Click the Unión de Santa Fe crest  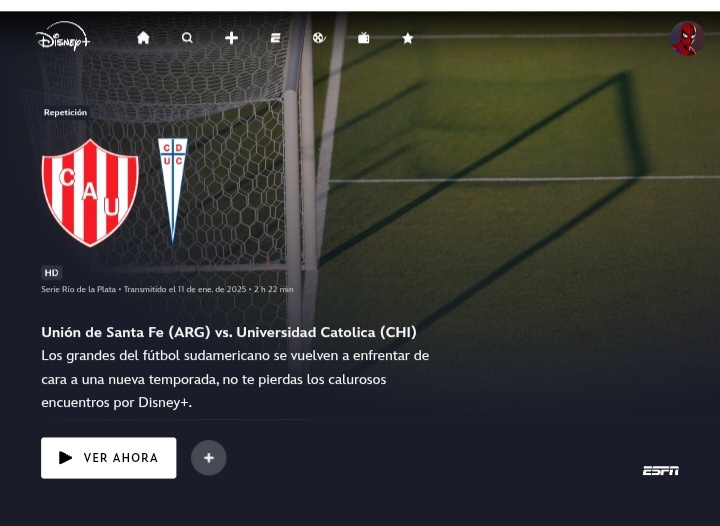[x=90, y=193]
